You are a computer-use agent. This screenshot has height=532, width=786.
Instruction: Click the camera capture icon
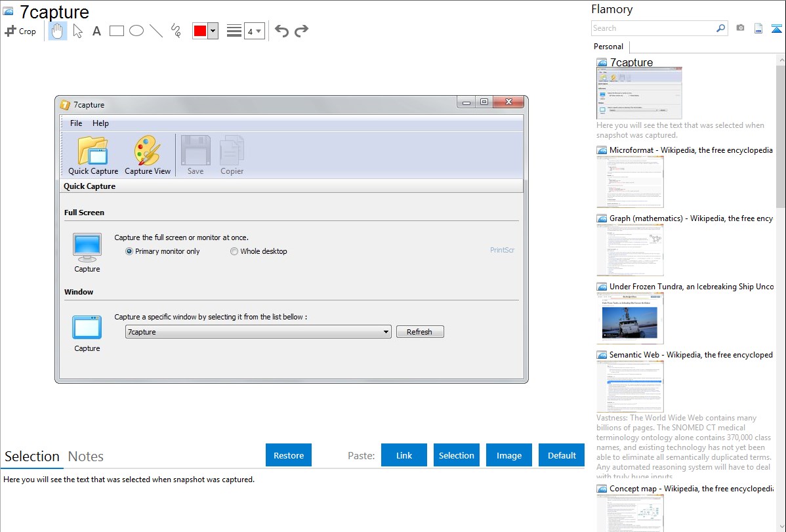(x=740, y=28)
